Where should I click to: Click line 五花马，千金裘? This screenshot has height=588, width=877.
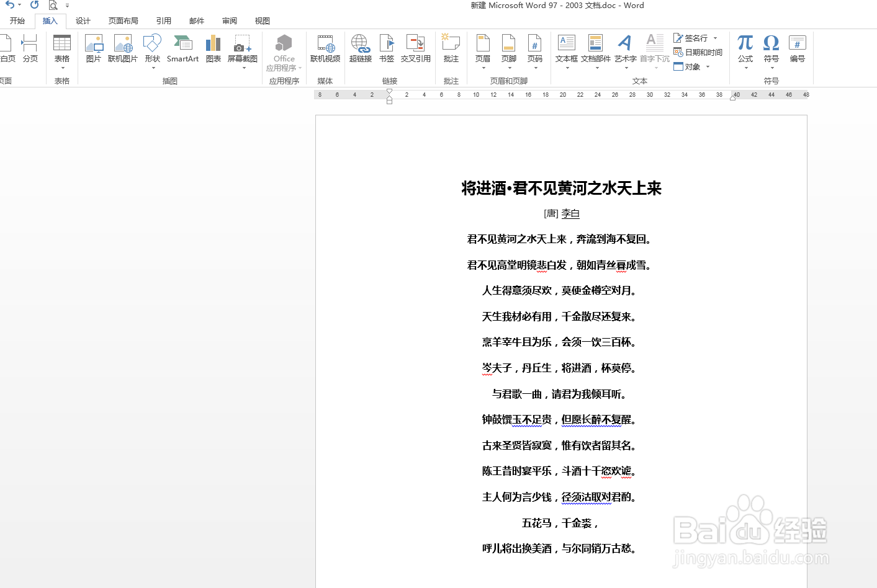tap(560, 523)
